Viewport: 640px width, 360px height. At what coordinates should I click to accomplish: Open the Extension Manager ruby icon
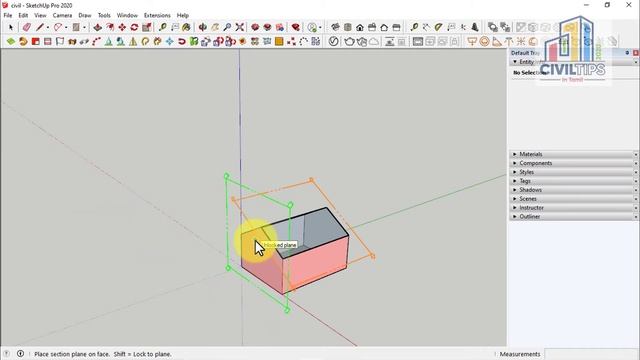pyautogui.click(x=296, y=27)
